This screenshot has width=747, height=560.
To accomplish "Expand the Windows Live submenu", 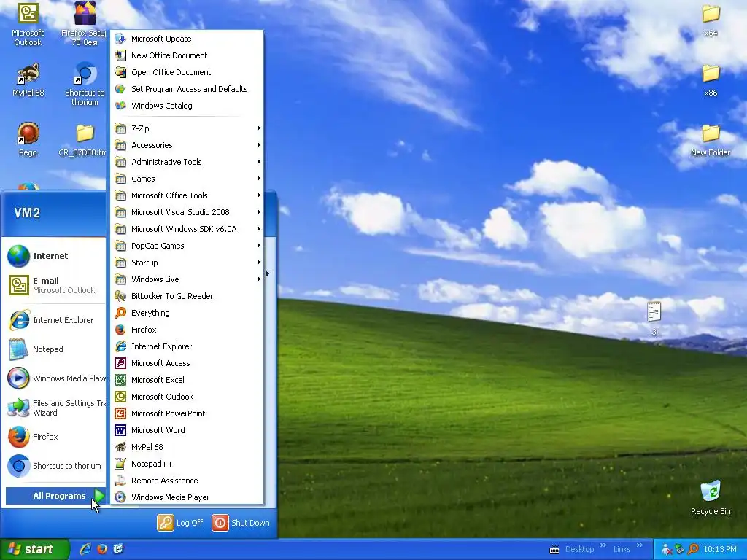I will [x=187, y=279].
